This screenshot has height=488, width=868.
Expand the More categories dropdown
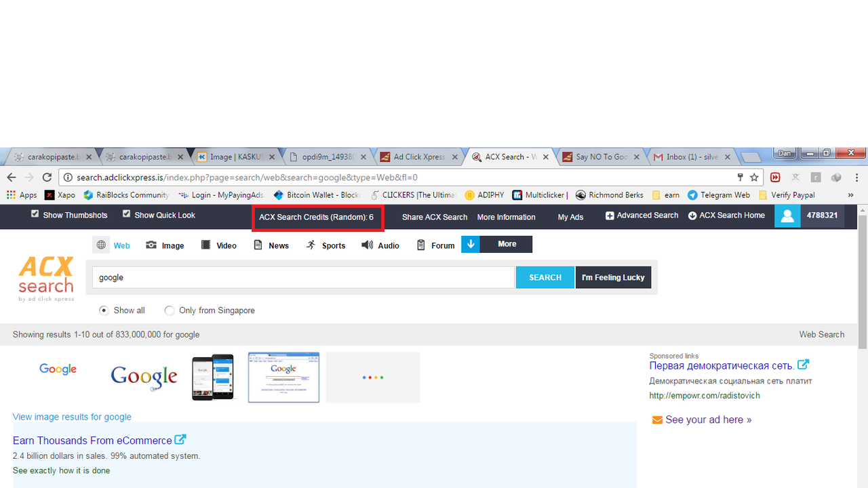coord(496,244)
